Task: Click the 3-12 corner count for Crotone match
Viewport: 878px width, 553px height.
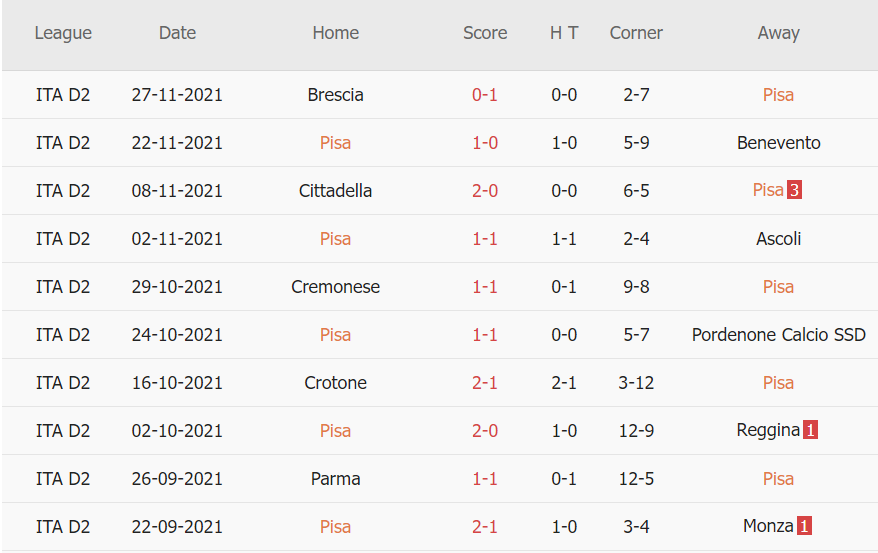Action: 636,383
